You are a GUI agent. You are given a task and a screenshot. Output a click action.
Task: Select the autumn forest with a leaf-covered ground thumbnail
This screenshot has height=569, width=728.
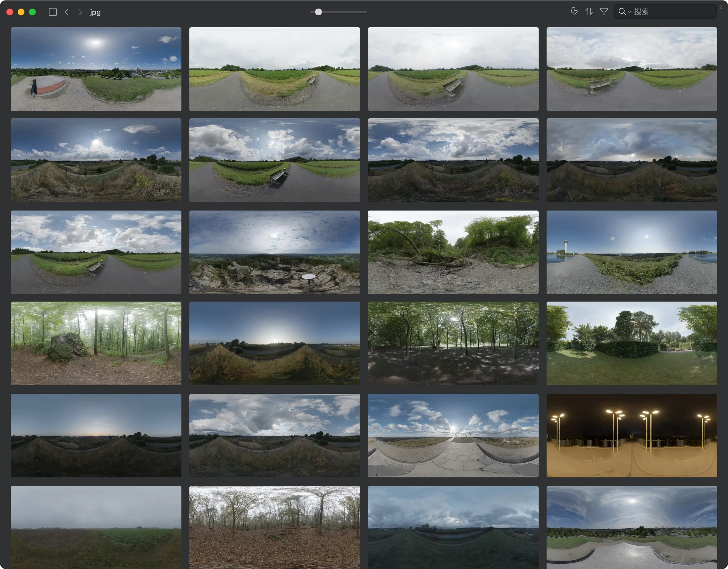pyautogui.click(x=275, y=527)
